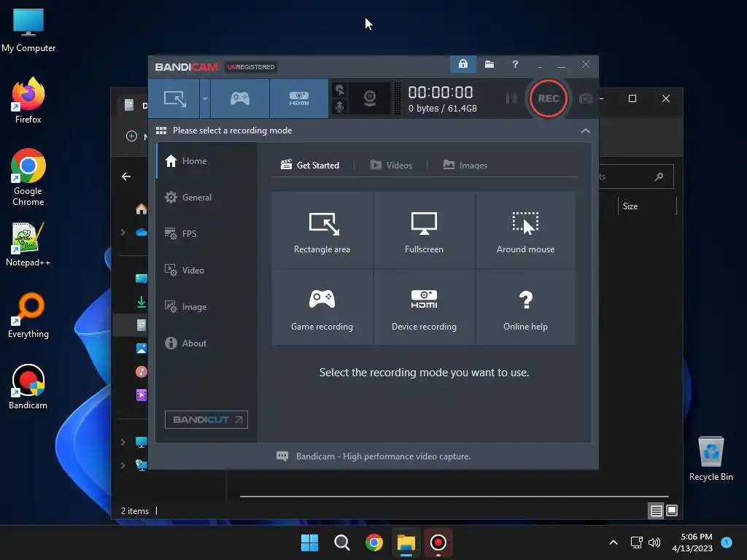Click the Bandicam lock icon

[462, 64]
